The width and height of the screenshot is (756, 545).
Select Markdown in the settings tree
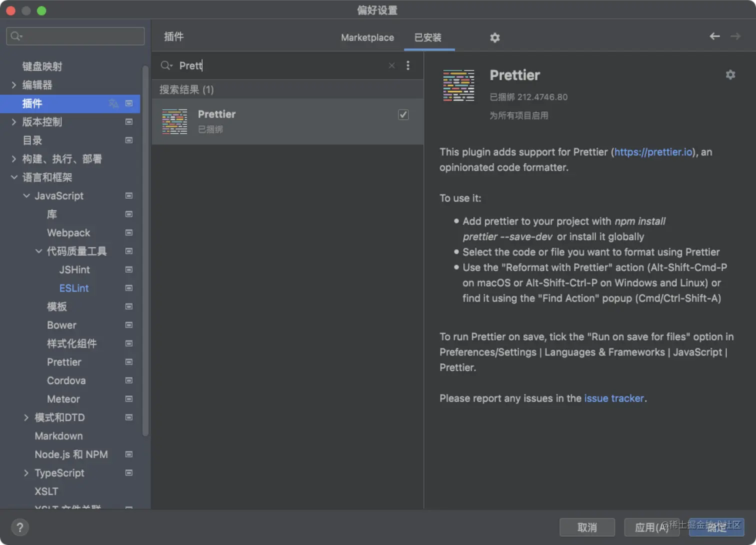pyautogui.click(x=58, y=436)
